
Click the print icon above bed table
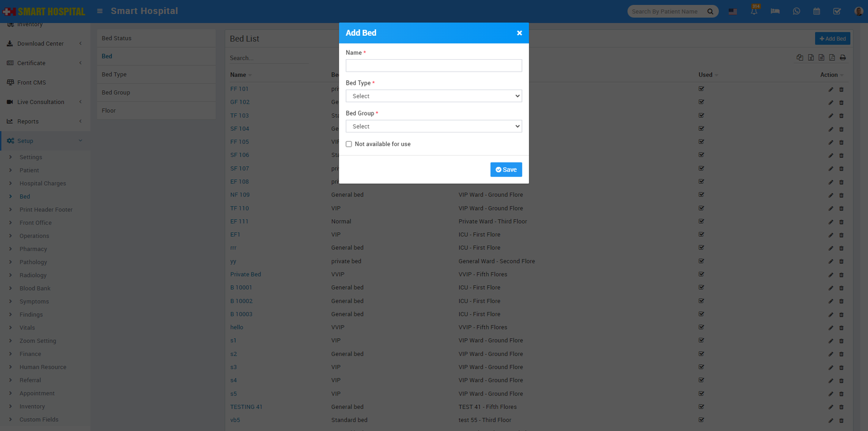point(843,58)
